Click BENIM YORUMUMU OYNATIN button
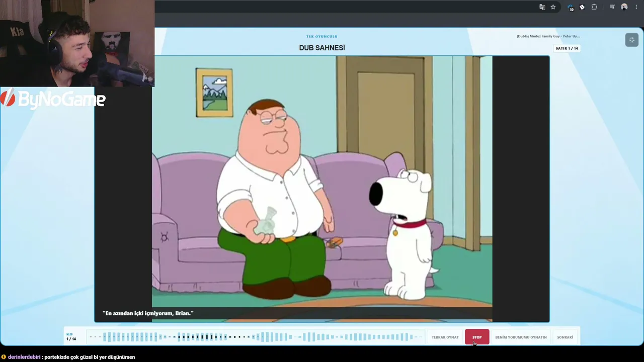 point(521,337)
